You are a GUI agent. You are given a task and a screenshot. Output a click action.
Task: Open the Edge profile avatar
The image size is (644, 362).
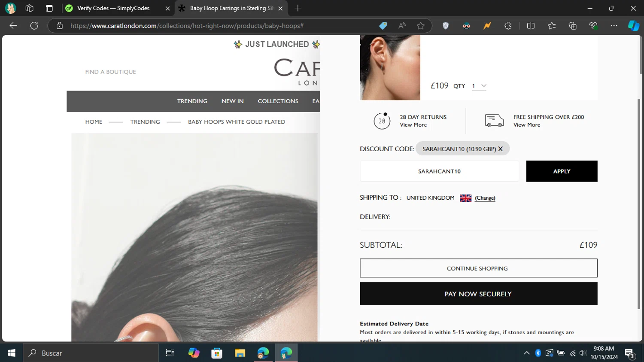pos(10,8)
